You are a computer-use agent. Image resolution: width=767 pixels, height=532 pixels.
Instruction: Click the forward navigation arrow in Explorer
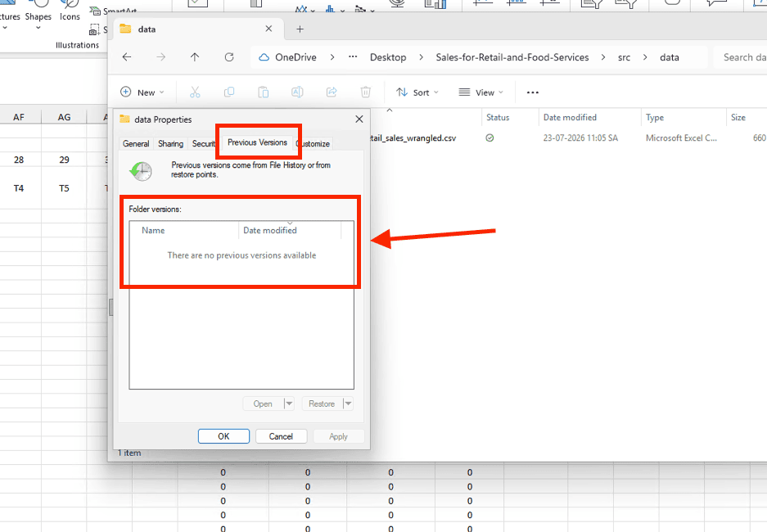point(161,57)
